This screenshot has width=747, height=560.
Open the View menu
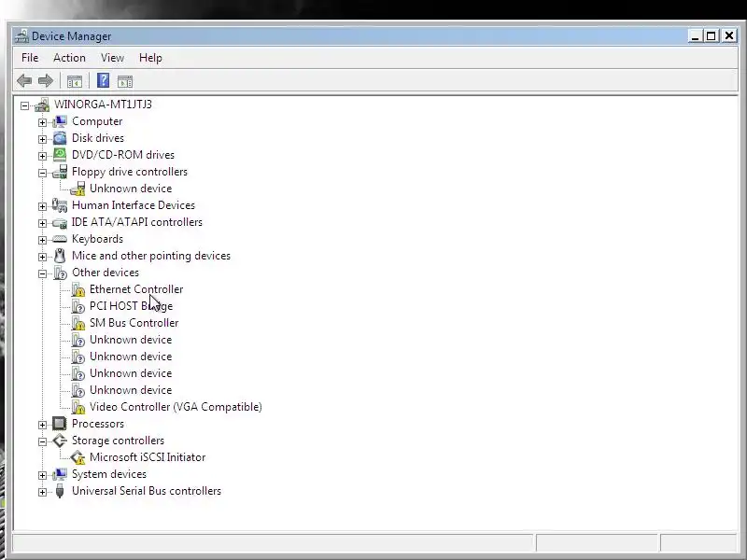112,58
